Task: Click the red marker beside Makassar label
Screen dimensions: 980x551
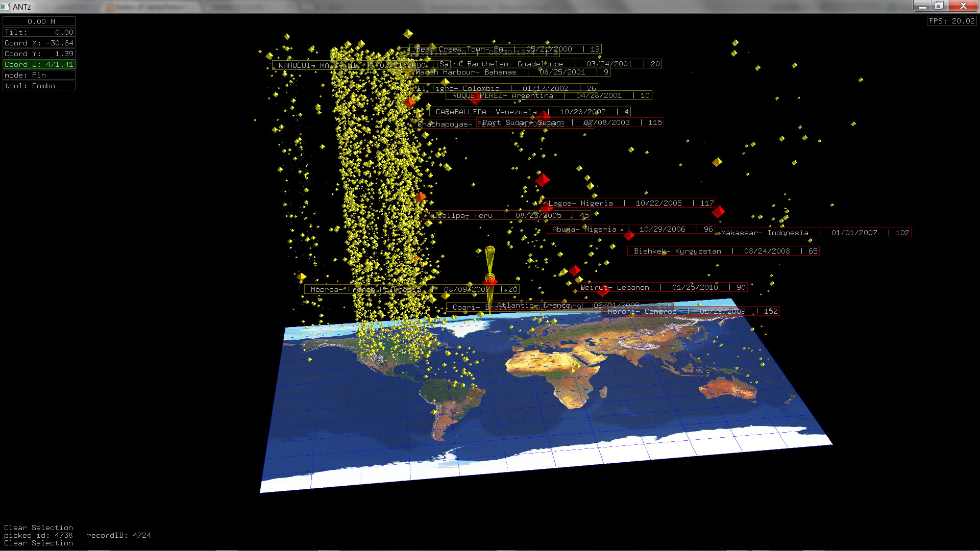Action: (718, 211)
